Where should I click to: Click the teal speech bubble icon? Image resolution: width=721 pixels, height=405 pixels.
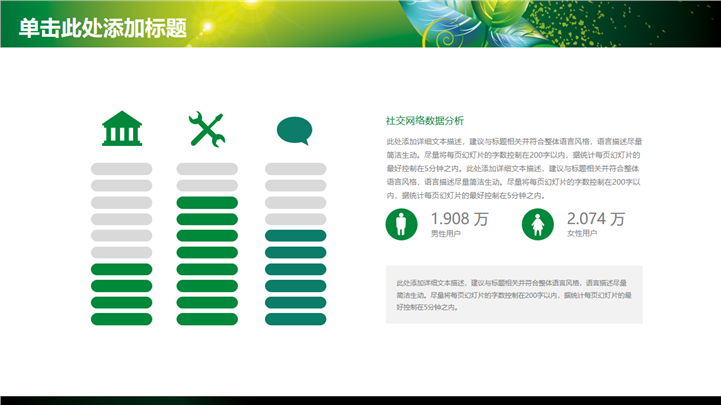coord(295,130)
